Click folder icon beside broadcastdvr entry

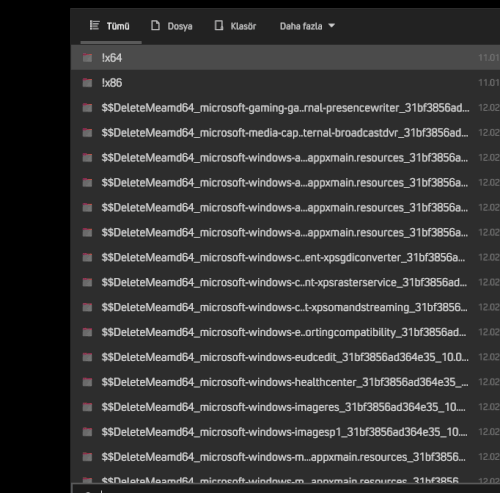tap(87, 133)
